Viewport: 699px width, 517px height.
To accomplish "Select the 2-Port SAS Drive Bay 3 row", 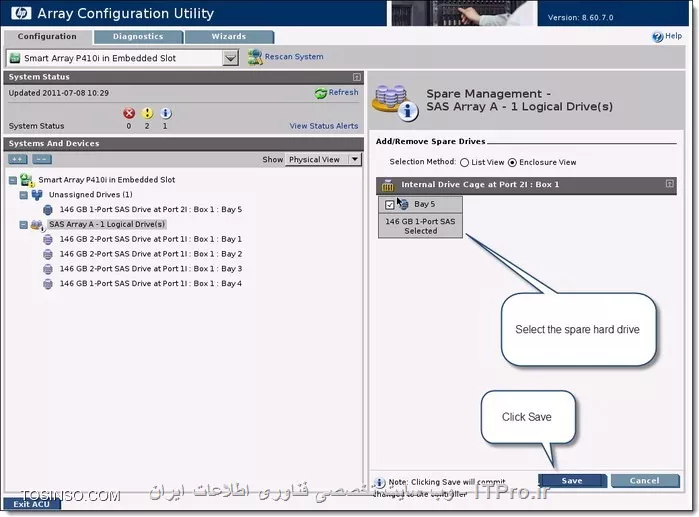I will (x=151, y=269).
